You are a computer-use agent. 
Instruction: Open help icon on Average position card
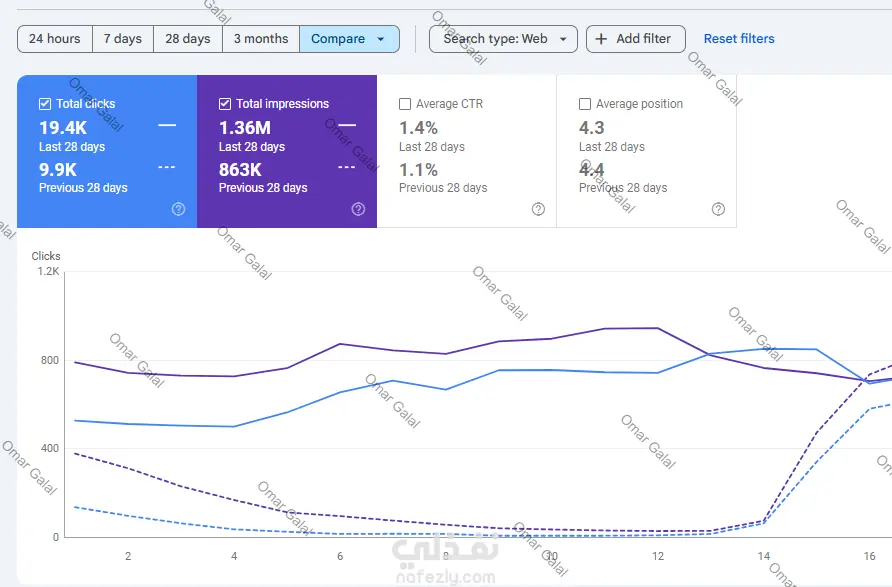click(x=718, y=209)
